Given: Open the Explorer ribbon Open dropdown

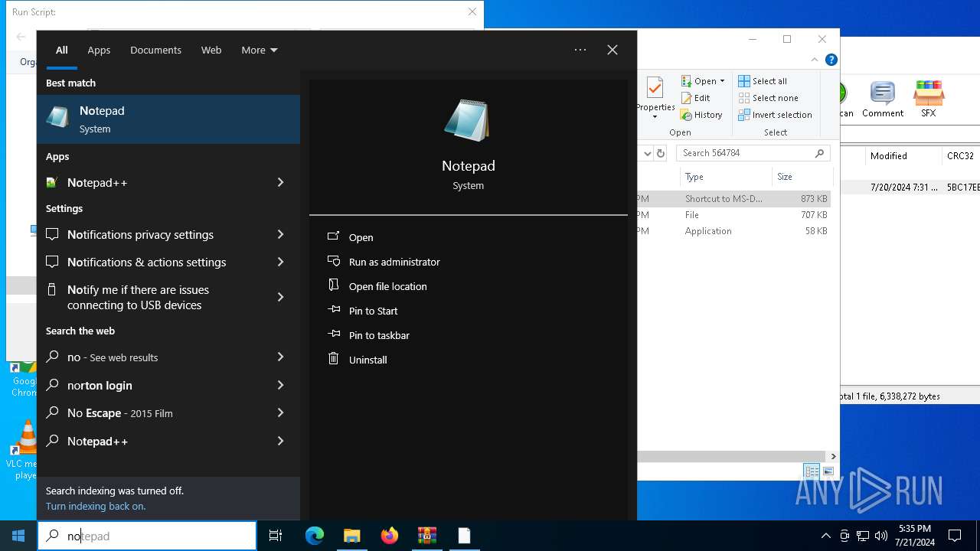Looking at the screenshot, I should point(702,81).
